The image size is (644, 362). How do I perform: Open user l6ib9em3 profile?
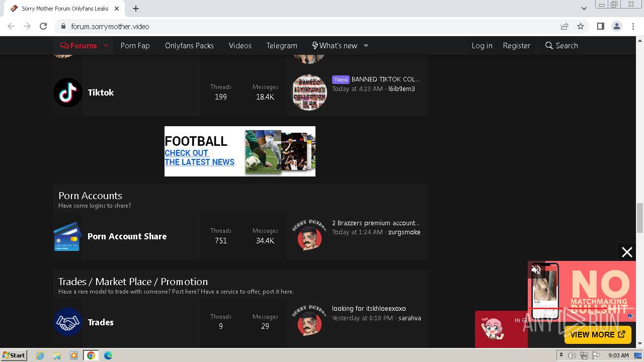pos(401,89)
